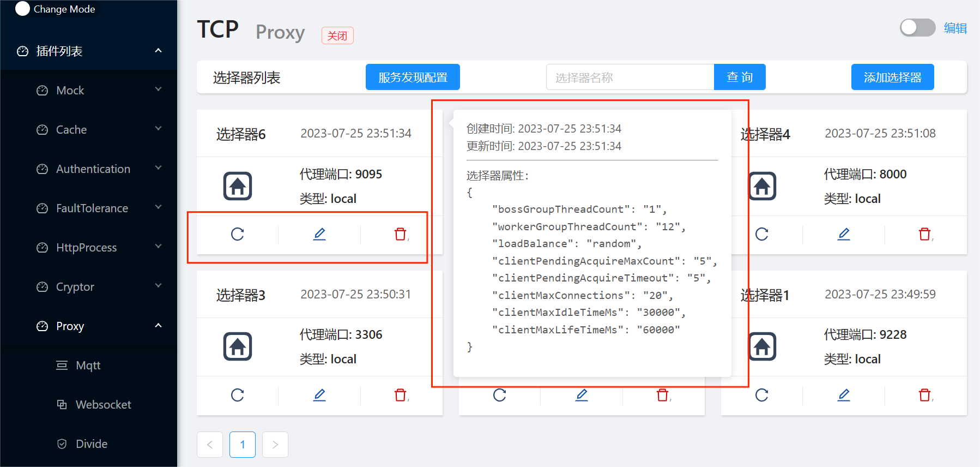This screenshot has width=980, height=467.
Task: Click the edit pencil icon on 选择器6
Action: click(x=319, y=235)
